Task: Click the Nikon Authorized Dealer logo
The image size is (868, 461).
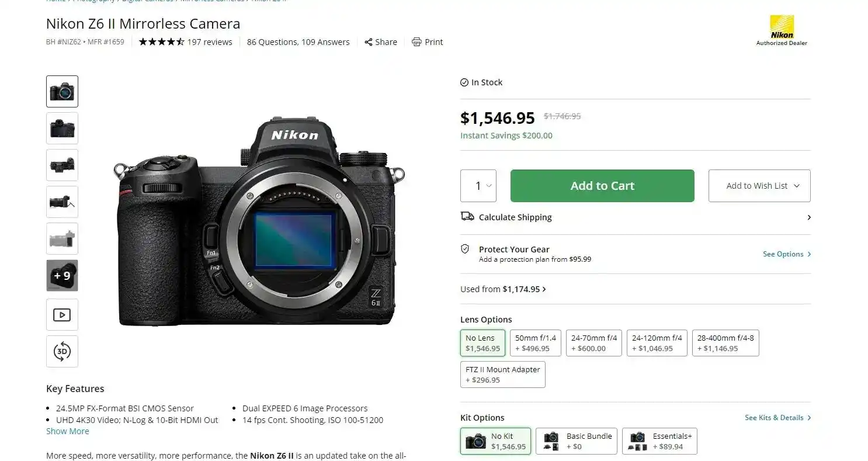Action: point(782,30)
